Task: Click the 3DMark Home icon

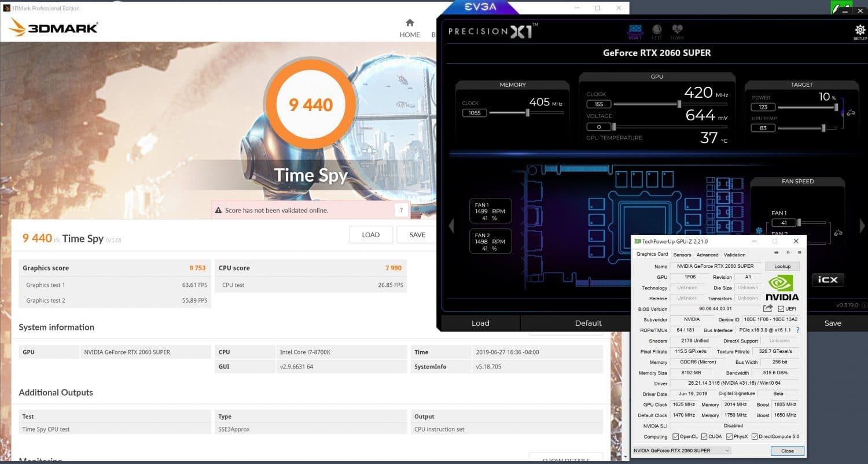Action: 410,23
